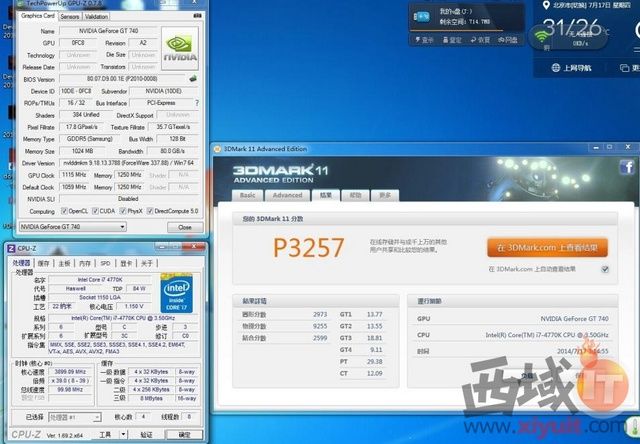Click the Facebook icon in 3DMark 11
This screenshot has width=640, height=444.
(x=627, y=167)
